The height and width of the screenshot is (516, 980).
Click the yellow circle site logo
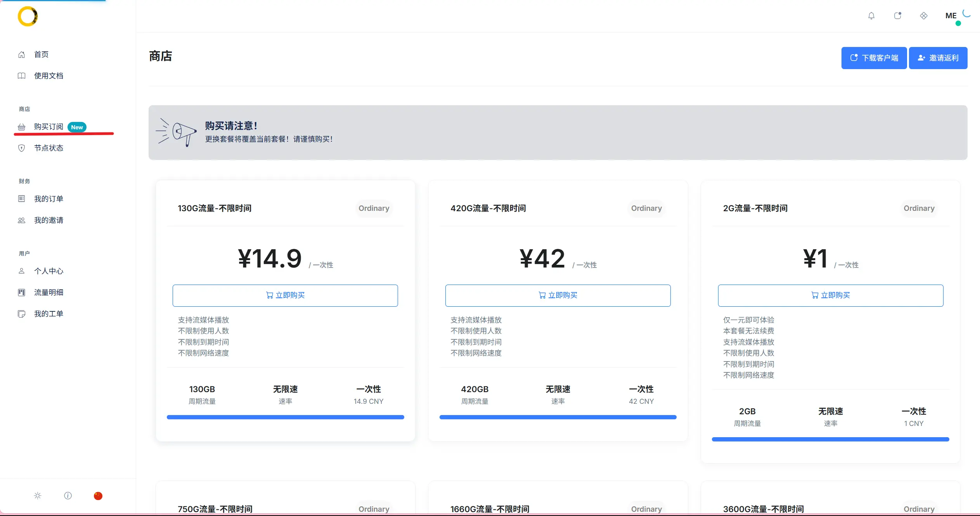point(28,16)
